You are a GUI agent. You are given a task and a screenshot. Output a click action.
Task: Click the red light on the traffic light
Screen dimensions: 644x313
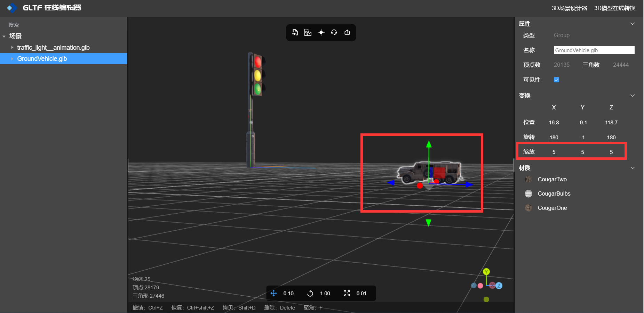tap(258, 62)
